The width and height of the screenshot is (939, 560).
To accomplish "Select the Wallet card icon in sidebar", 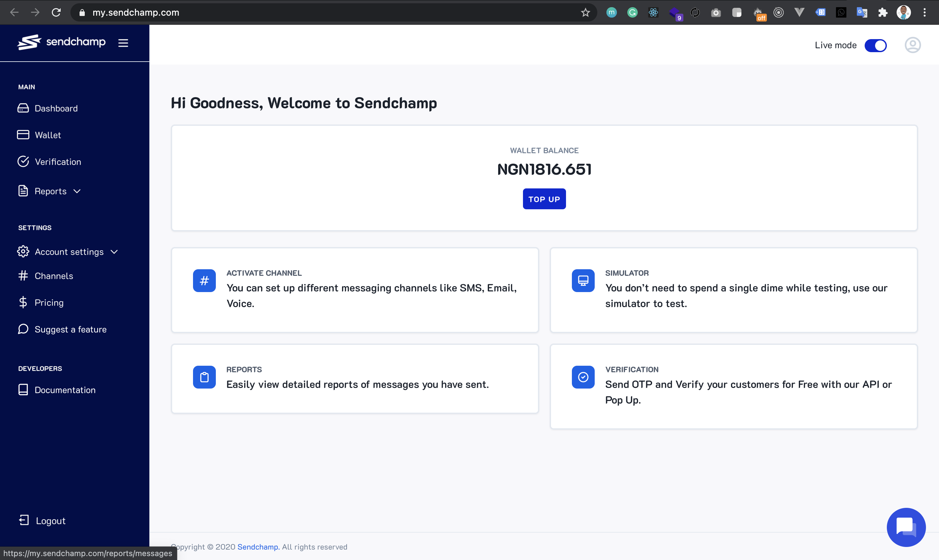I will click(x=23, y=135).
